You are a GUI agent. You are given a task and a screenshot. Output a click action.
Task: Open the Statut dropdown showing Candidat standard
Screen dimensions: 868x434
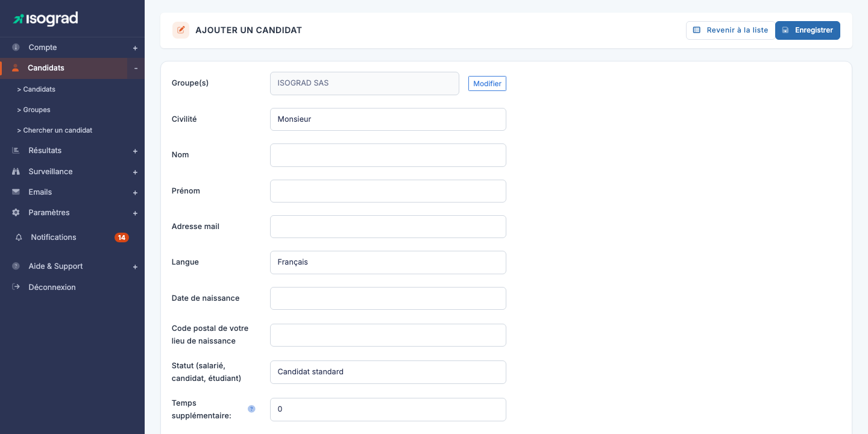pyautogui.click(x=388, y=372)
